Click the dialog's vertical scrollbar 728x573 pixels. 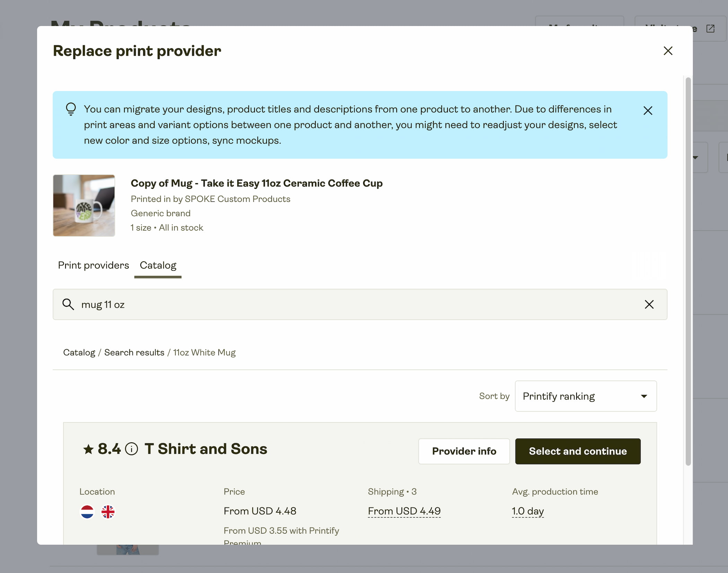[x=688, y=271]
